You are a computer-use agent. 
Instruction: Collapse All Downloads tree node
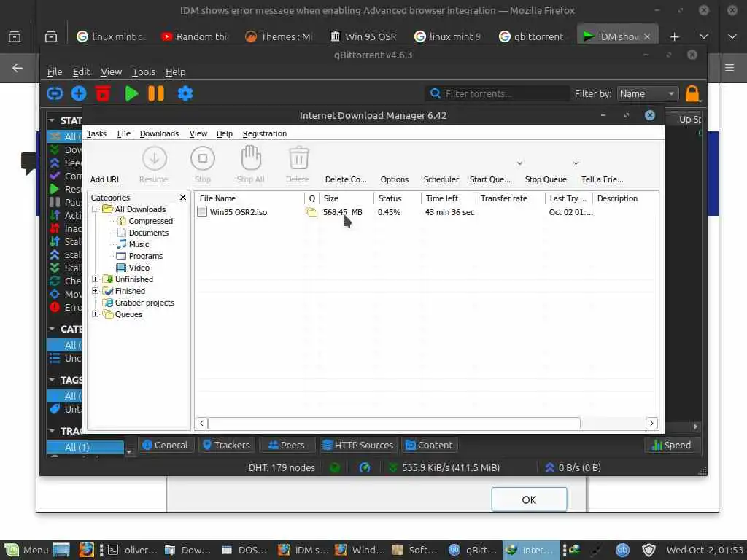pyautogui.click(x=96, y=209)
